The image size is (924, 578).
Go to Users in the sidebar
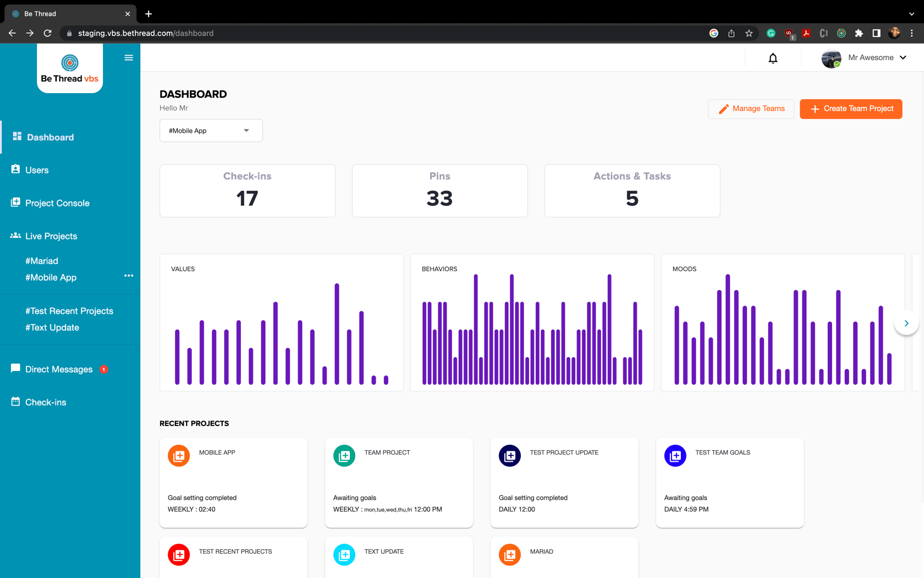tap(37, 170)
